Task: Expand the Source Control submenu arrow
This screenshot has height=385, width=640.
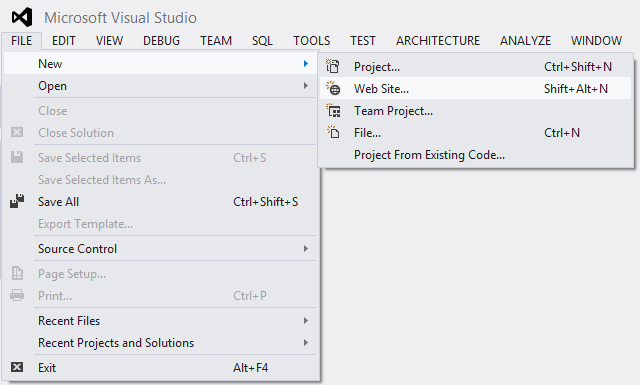Action: pyautogui.click(x=306, y=249)
